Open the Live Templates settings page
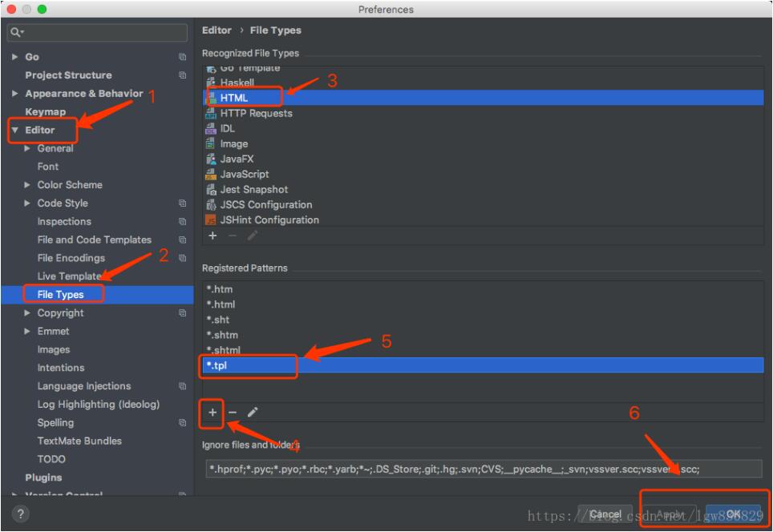Image resolution: width=773 pixels, height=532 pixels. pos(69,276)
